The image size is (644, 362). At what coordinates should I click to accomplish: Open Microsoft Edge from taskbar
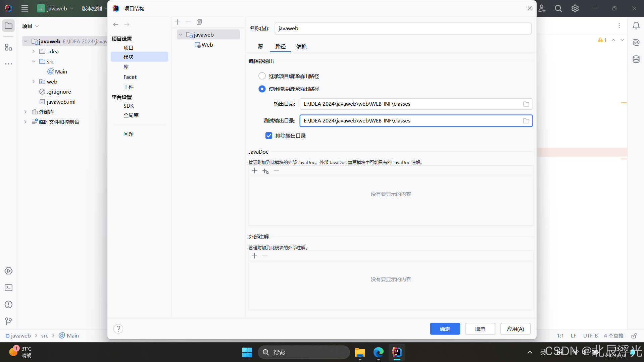pyautogui.click(x=378, y=352)
